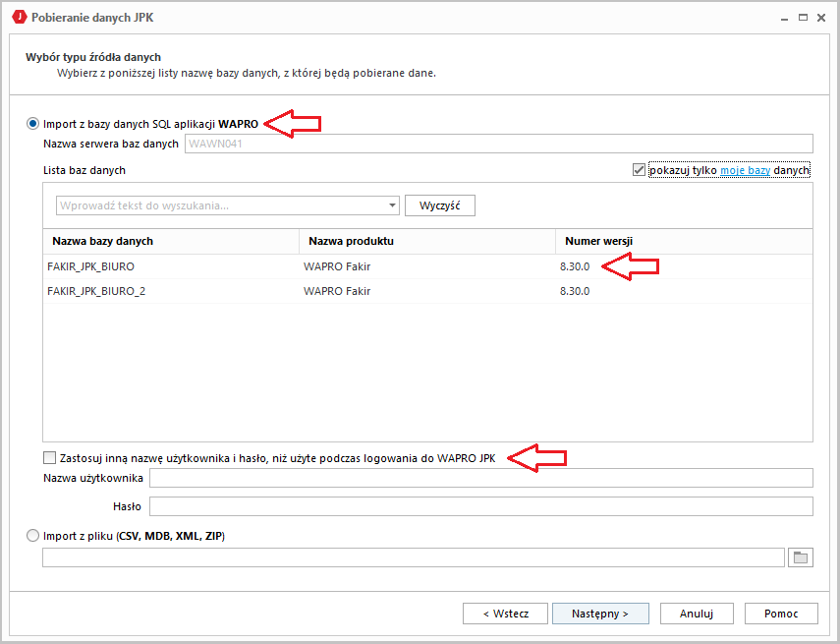
Task: Click the import file path field
Action: tap(413, 557)
